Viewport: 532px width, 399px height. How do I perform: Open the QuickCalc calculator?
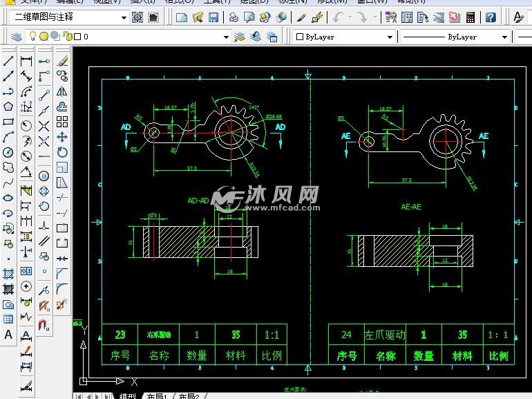point(471,17)
